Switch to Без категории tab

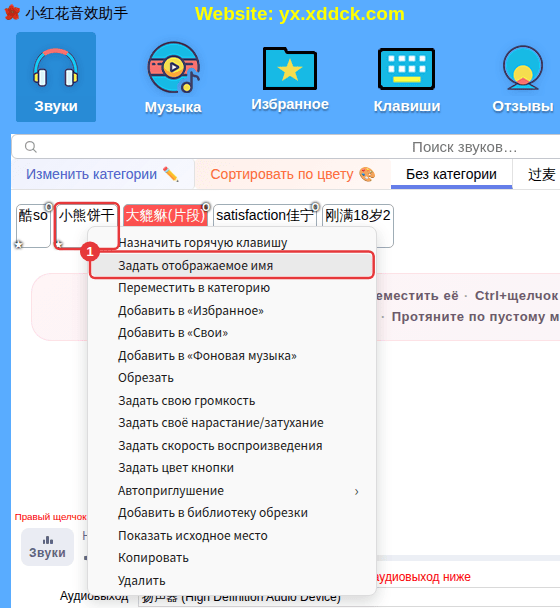coord(451,174)
